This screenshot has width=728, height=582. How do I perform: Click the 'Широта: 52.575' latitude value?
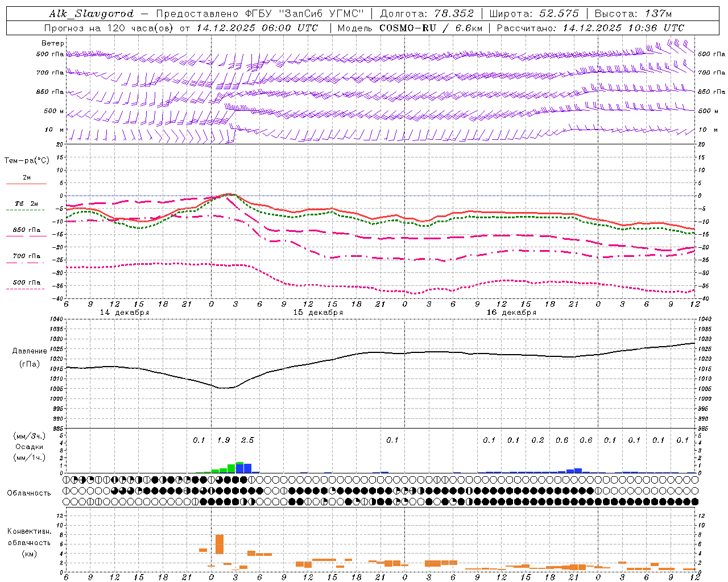tap(533, 14)
